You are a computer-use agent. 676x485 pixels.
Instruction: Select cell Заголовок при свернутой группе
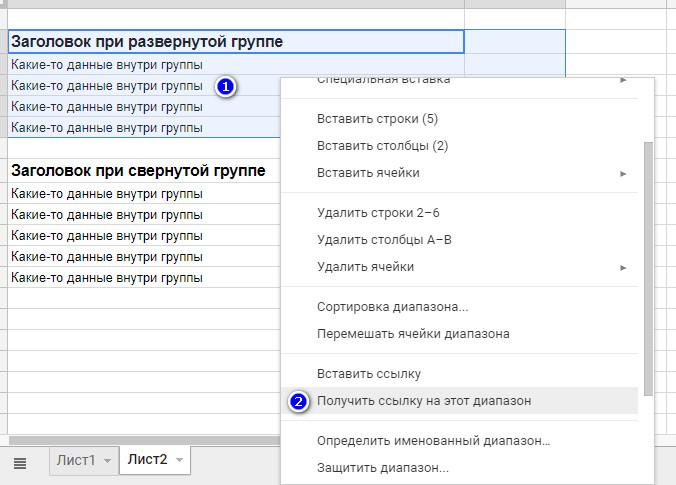[144, 171]
